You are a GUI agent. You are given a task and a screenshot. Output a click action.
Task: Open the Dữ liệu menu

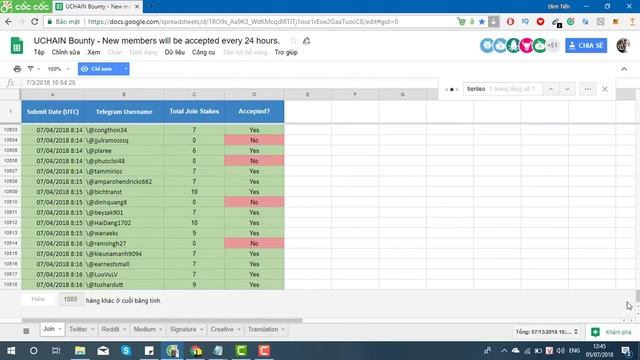pyautogui.click(x=175, y=52)
